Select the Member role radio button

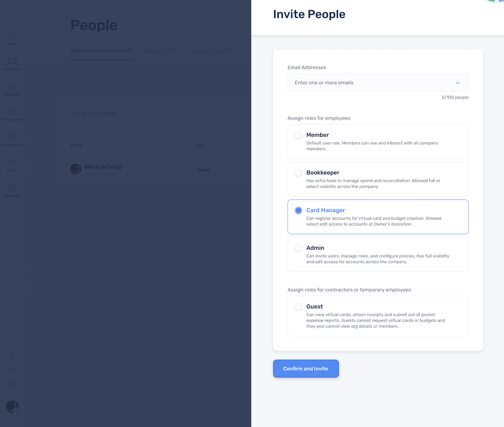[x=298, y=135]
